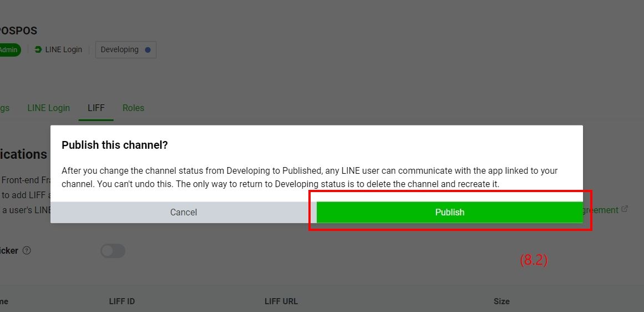Click the Size column header
This screenshot has height=312, width=644.
click(x=501, y=301)
